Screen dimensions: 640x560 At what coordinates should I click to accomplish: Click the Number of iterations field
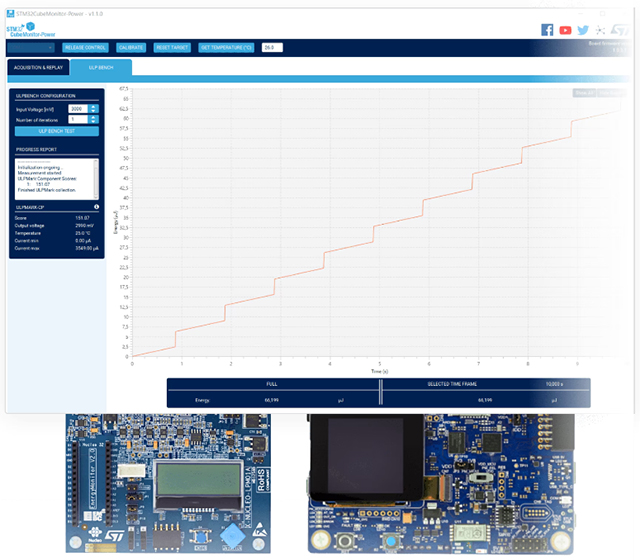78,119
